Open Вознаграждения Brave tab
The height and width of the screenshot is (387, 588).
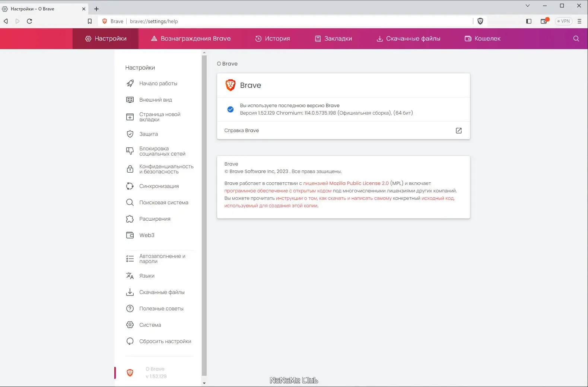191,39
